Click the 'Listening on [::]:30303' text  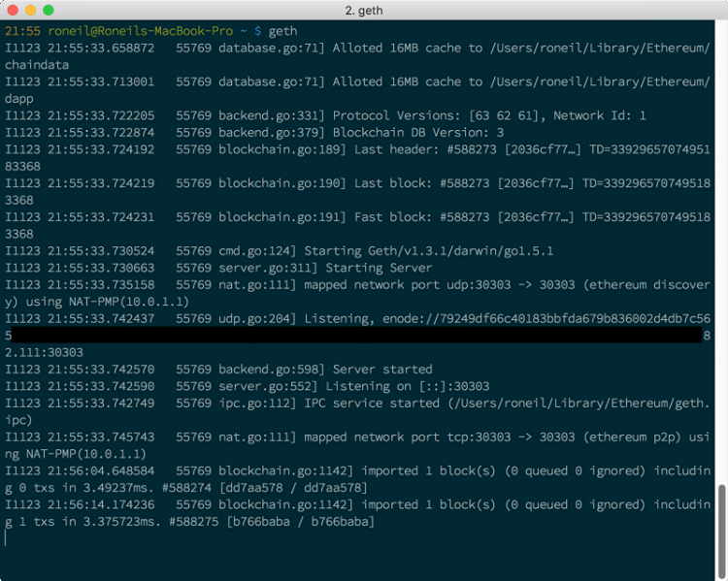coord(407,386)
